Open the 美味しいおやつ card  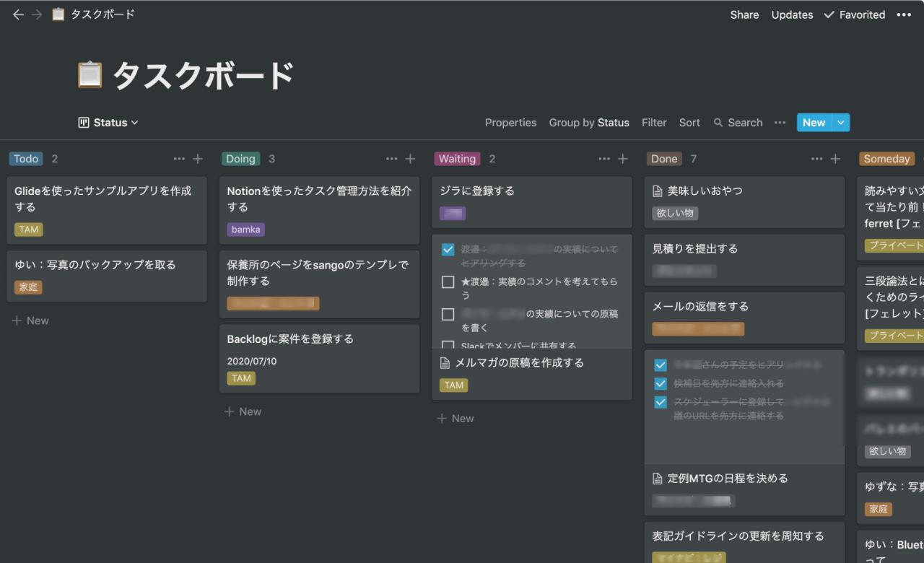tap(744, 203)
